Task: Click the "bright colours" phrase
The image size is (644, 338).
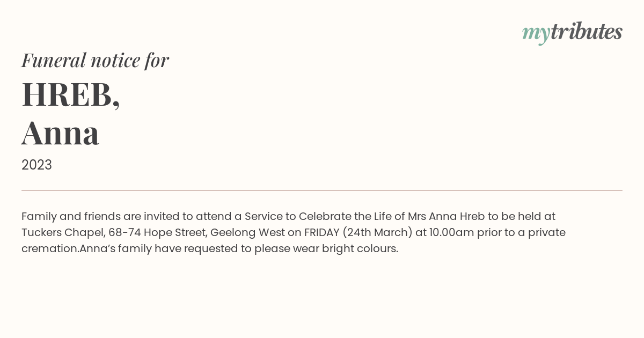Action: [x=360, y=249]
